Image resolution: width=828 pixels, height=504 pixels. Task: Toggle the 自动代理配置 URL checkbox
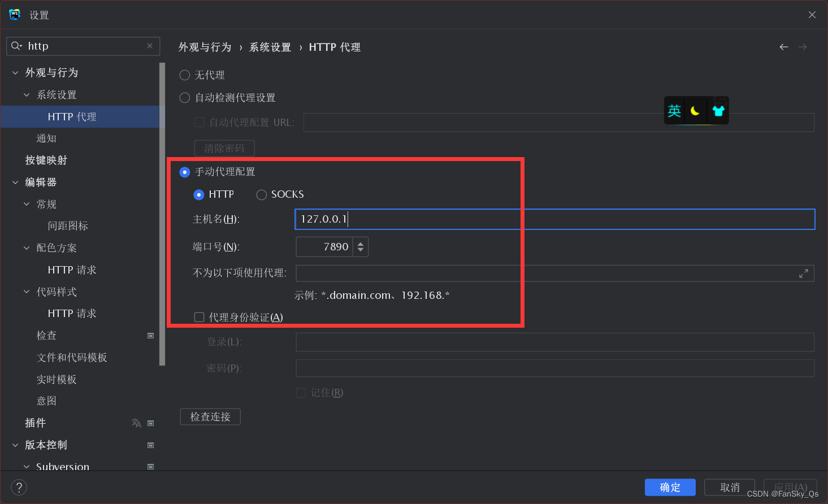point(199,122)
